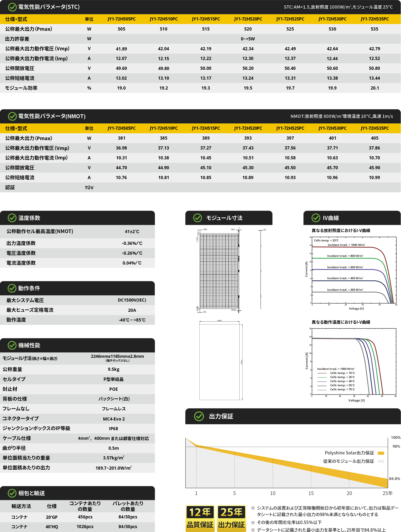The image size is (401, 532).
Task: Click the STC Pmax value 505
Action: 122,29
